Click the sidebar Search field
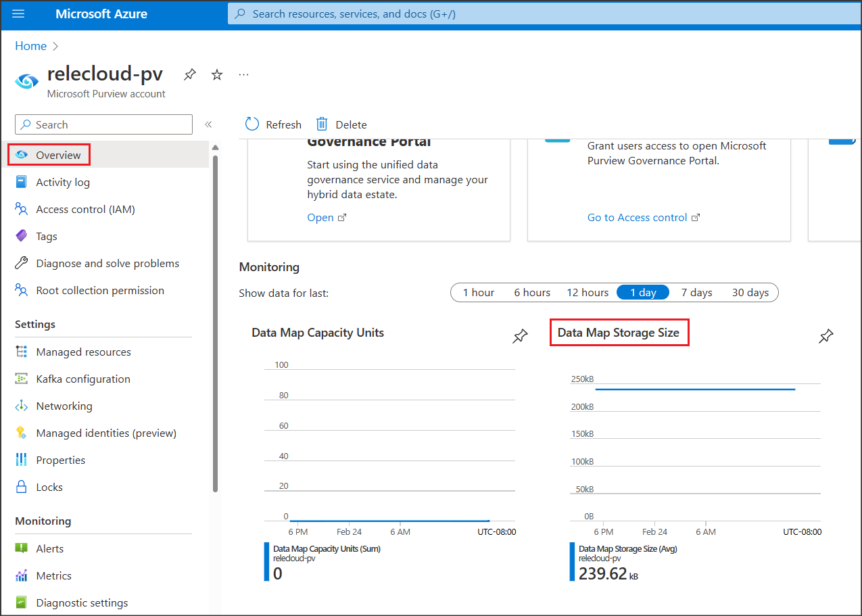The image size is (862, 616). click(x=103, y=124)
